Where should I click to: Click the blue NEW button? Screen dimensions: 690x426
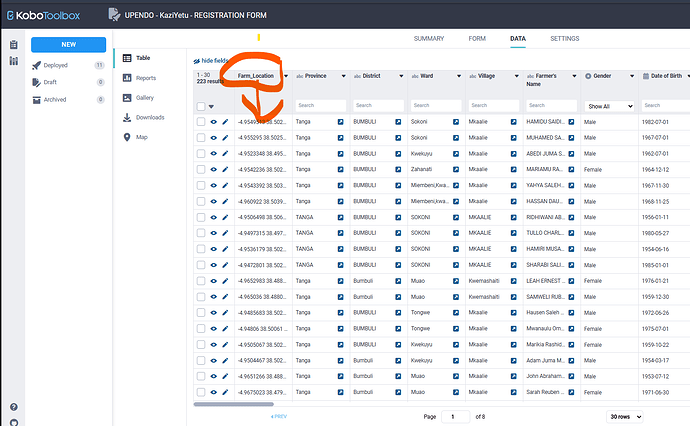[x=68, y=44]
